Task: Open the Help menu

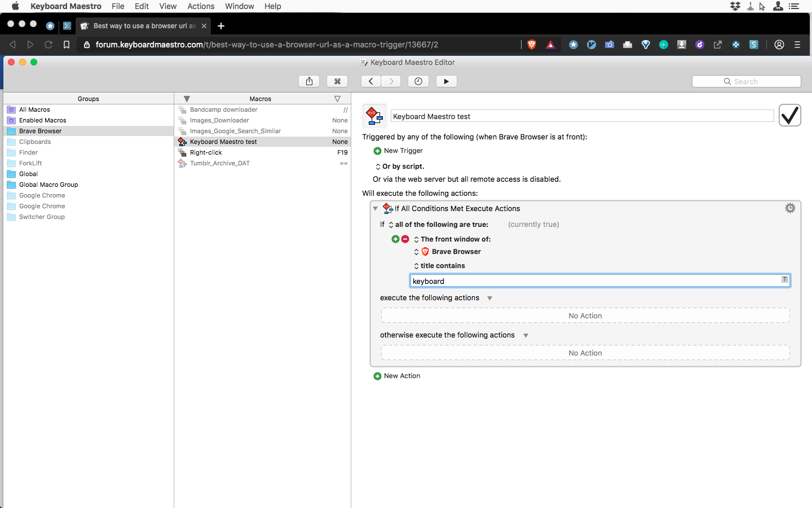Action: pyautogui.click(x=272, y=6)
